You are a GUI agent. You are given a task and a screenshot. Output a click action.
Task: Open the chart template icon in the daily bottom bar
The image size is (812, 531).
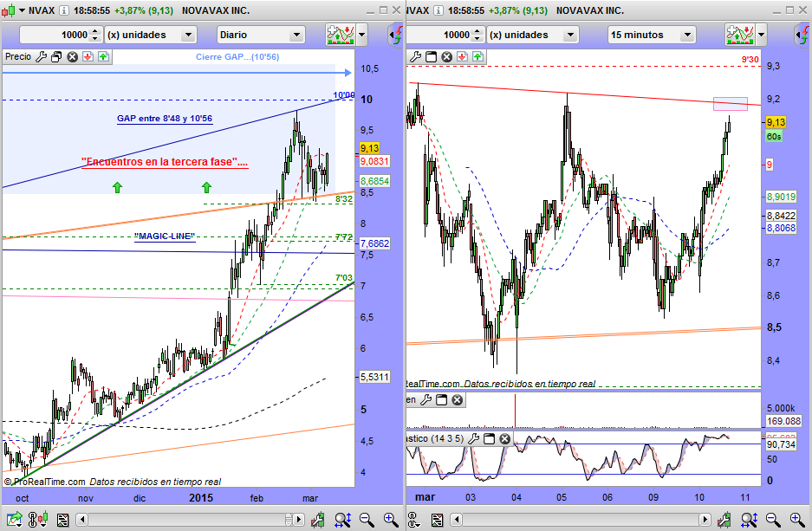[x=62, y=519]
